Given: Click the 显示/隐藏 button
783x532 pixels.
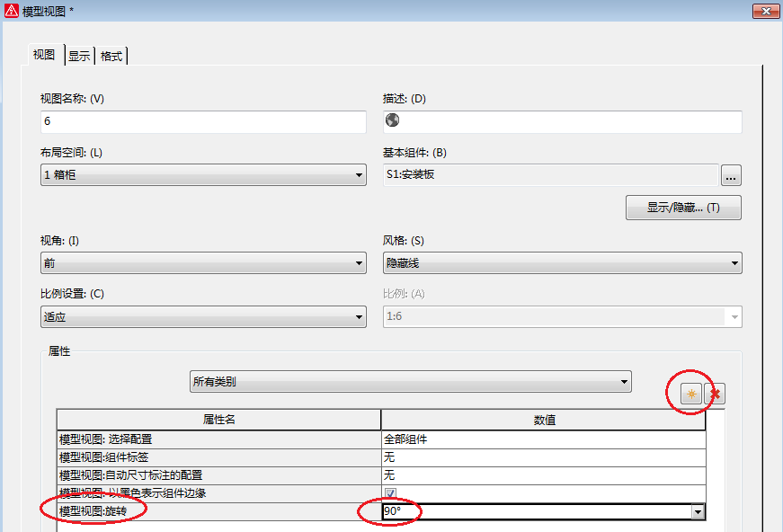Looking at the screenshot, I should [683, 208].
